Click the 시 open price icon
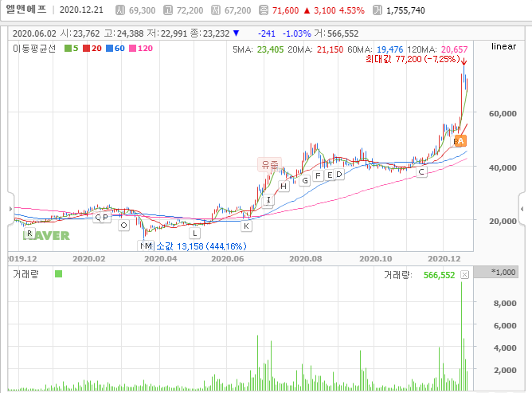Screen dimensions: 532x393 tap(119, 10)
